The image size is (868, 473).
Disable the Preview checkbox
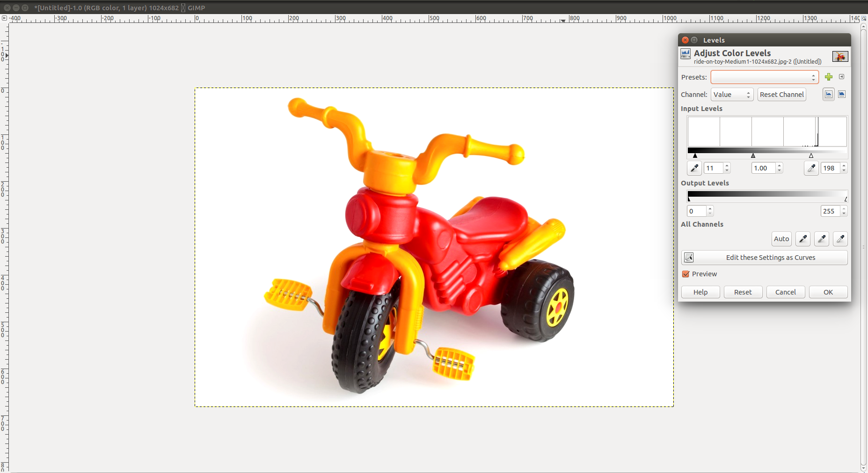tap(686, 274)
